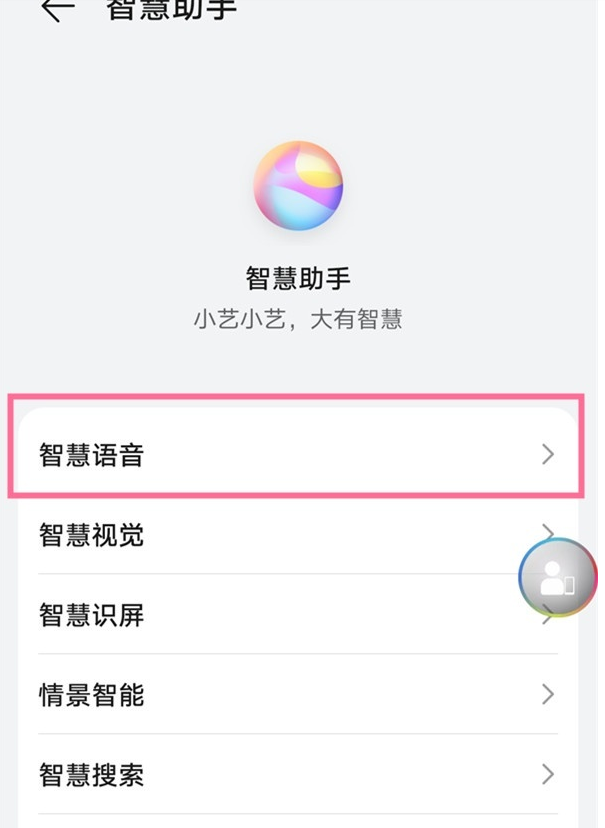605x828 pixels.
Task: Tap the bold 智慧助手 heading under the logo
Action: point(298,278)
